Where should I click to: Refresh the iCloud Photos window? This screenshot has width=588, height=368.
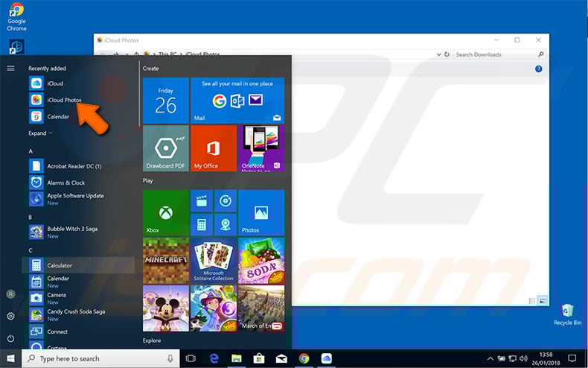(x=447, y=54)
